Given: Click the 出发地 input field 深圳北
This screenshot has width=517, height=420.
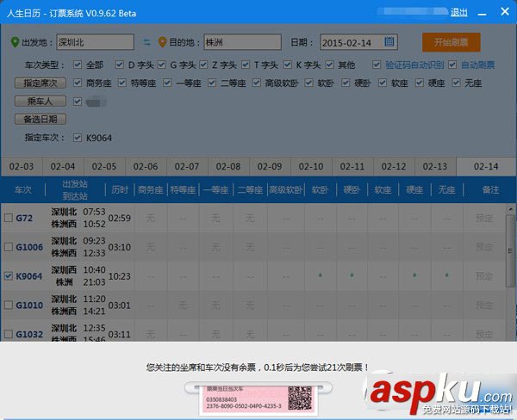Looking at the screenshot, I should 96,42.
